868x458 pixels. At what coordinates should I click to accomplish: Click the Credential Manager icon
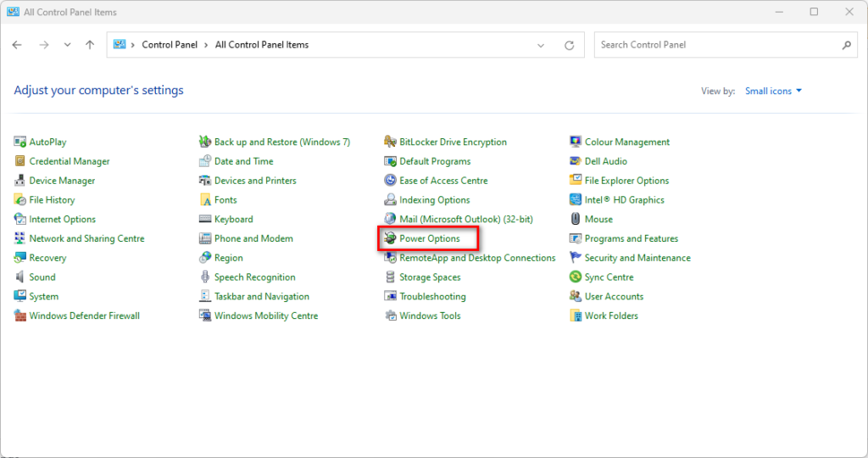pos(20,161)
